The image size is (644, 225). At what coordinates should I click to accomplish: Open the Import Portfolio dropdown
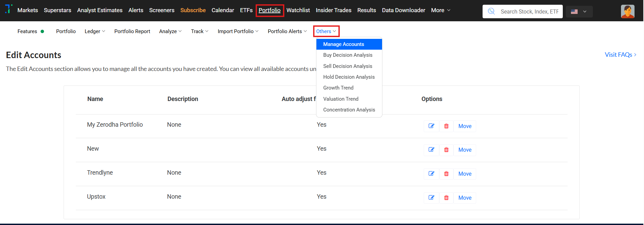pyautogui.click(x=238, y=31)
